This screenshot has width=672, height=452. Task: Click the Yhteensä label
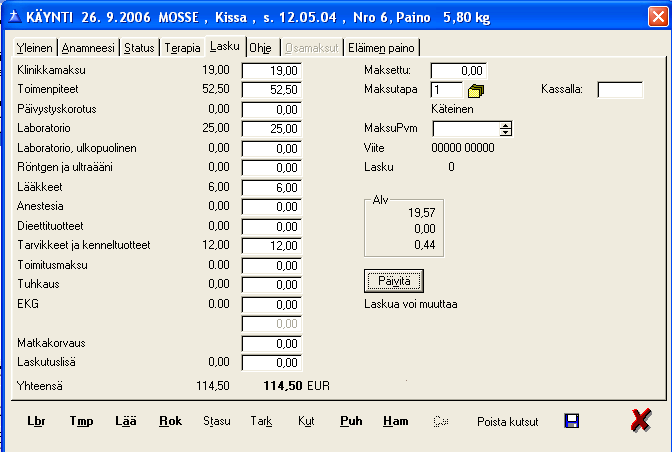point(39,386)
